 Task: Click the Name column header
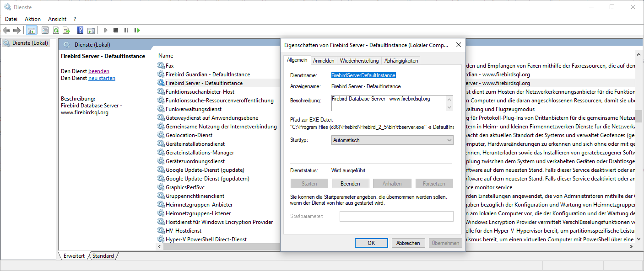[x=166, y=56]
